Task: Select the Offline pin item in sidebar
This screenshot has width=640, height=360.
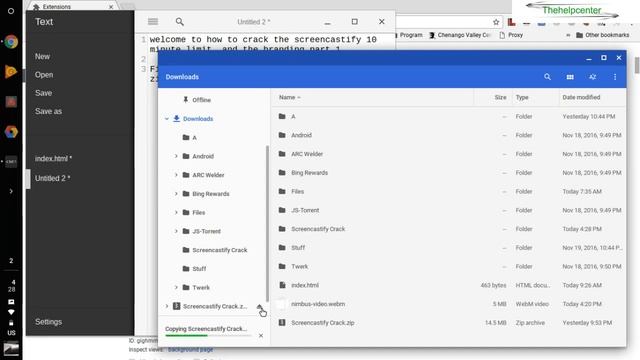Action: click(197, 100)
